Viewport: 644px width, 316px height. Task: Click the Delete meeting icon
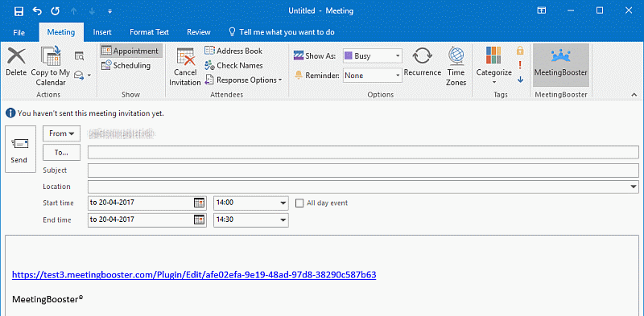16,56
